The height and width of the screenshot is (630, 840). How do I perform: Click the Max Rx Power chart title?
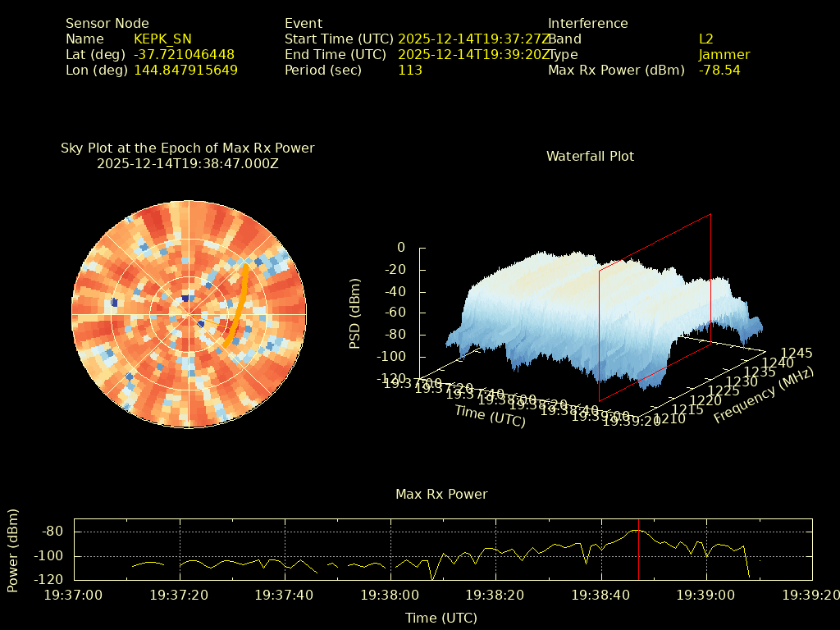click(x=441, y=495)
